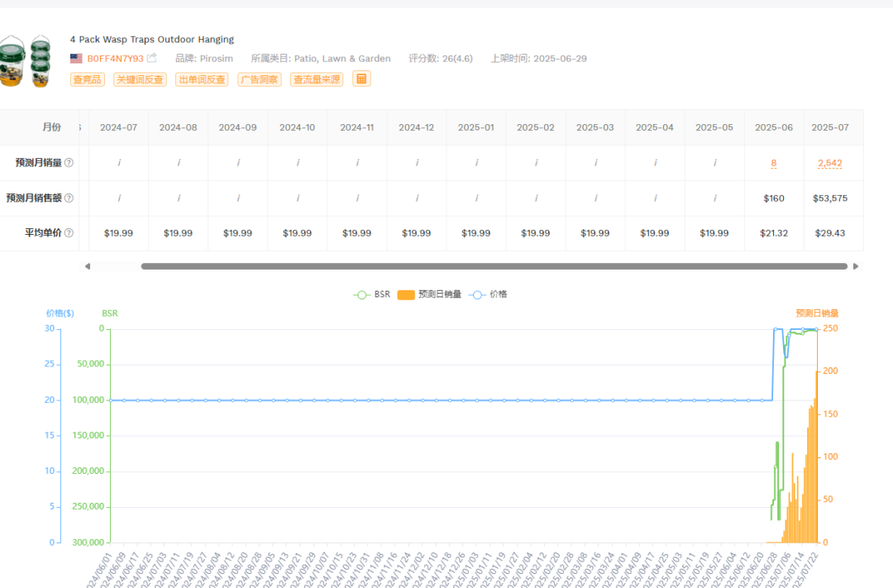Click the help icon next to 平均单价
The width and height of the screenshot is (893, 588).
click(x=69, y=232)
